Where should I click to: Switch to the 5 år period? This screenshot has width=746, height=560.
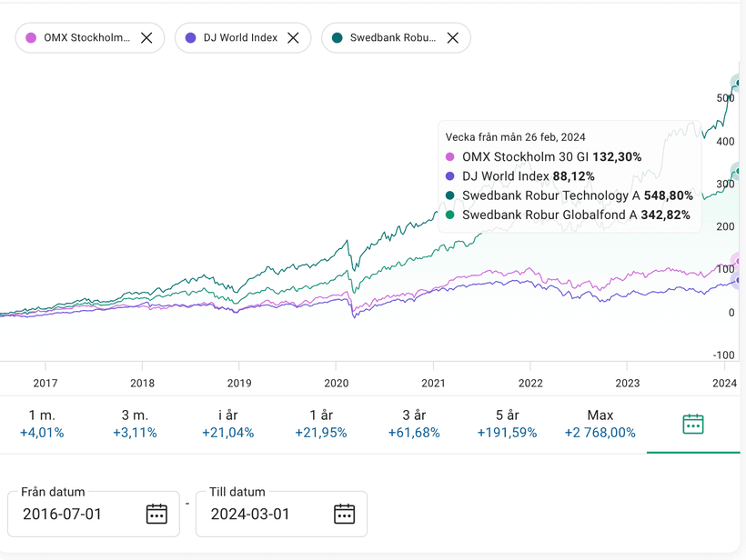507,424
